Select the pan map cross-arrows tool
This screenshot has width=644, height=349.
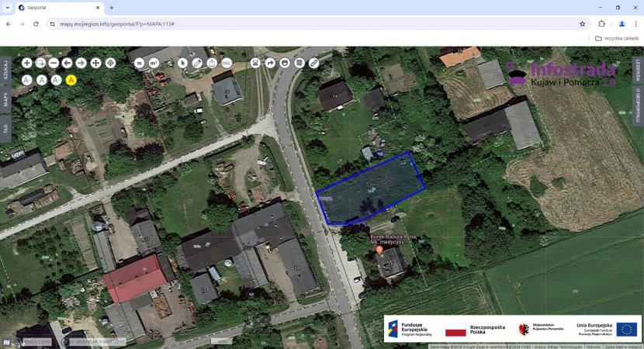[x=95, y=63]
